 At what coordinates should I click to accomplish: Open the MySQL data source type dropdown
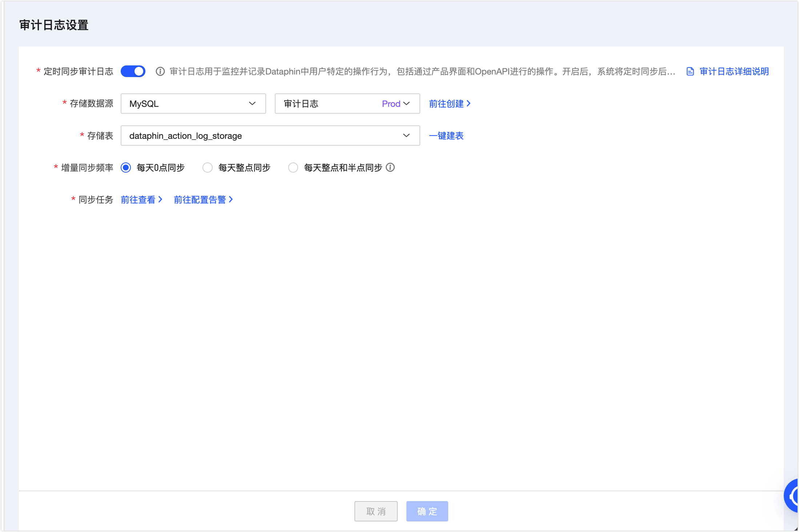pos(193,104)
